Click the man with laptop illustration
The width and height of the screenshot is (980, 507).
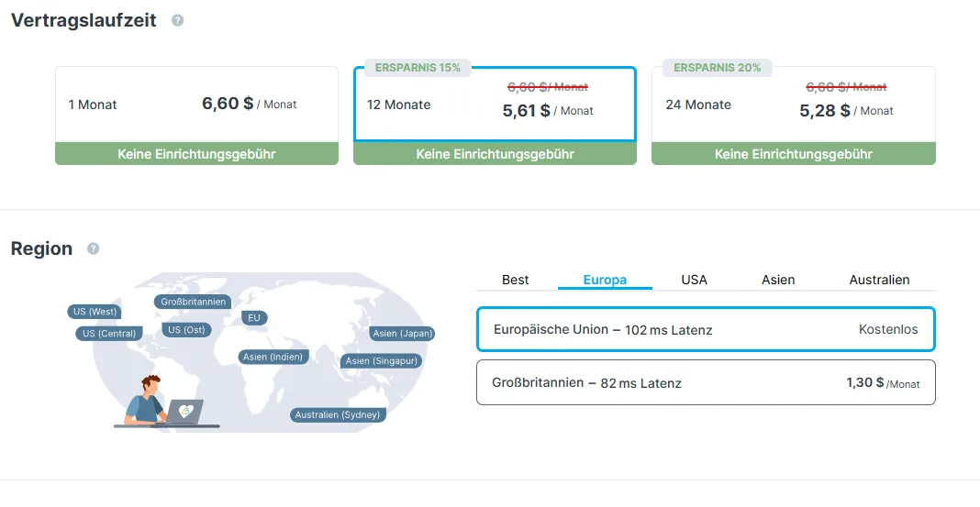pyautogui.click(x=166, y=402)
